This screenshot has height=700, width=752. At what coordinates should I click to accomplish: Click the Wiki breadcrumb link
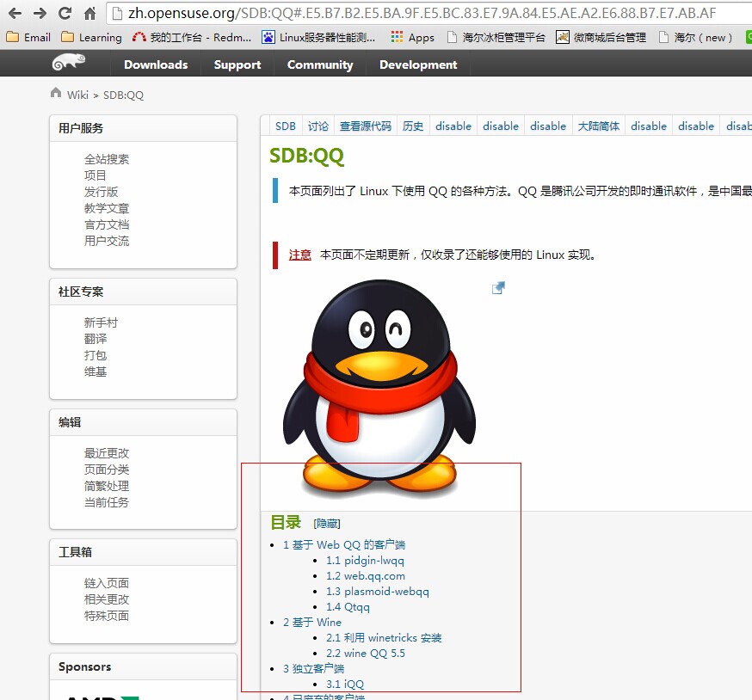point(77,95)
